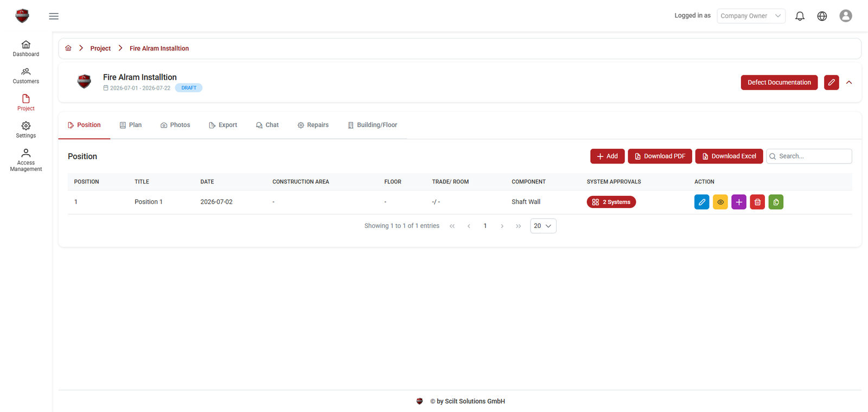868x412 pixels.
Task: Click the notification bell icon
Action: (x=800, y=16)
